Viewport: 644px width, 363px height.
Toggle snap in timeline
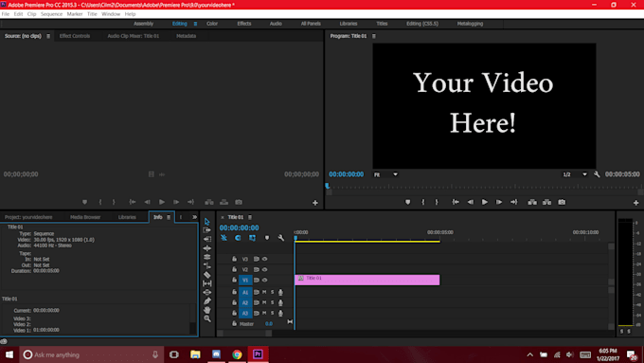coord(238,238)
